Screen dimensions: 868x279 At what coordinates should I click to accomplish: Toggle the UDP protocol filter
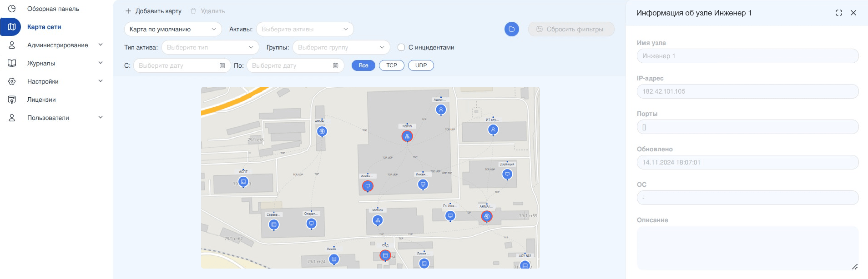[x=421, y=65]
